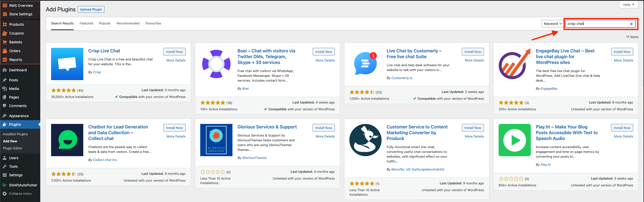
Task: Switch to the Featured tab
Action: pos(86,23)
